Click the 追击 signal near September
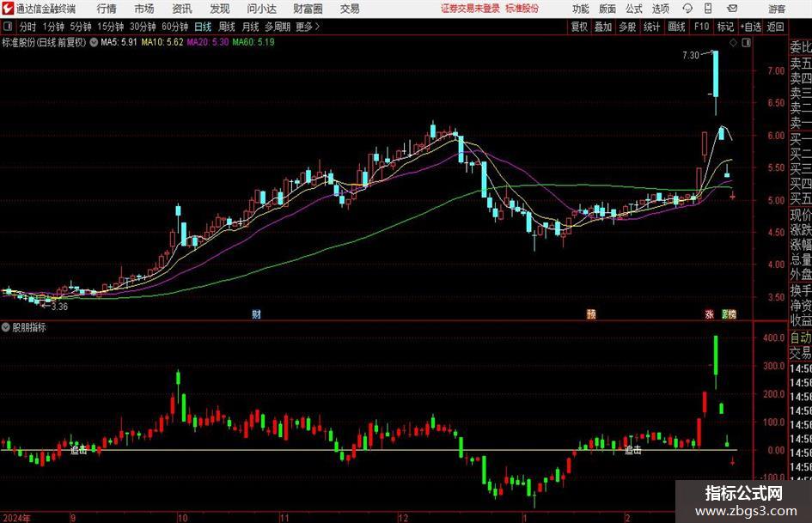 click(79, 451)
